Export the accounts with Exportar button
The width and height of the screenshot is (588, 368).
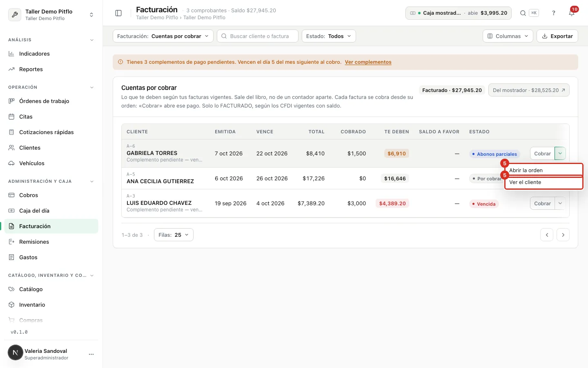coord(557,36)
